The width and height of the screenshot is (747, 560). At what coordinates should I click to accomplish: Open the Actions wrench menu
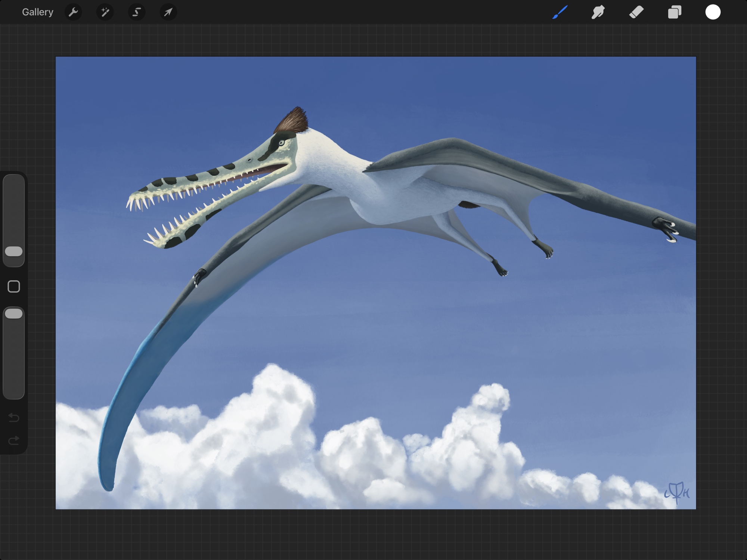(73, 12)
